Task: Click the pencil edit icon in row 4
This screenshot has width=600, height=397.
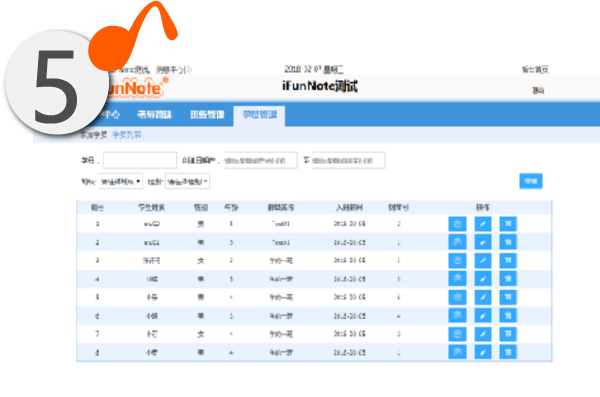Action: click(483, 279)
